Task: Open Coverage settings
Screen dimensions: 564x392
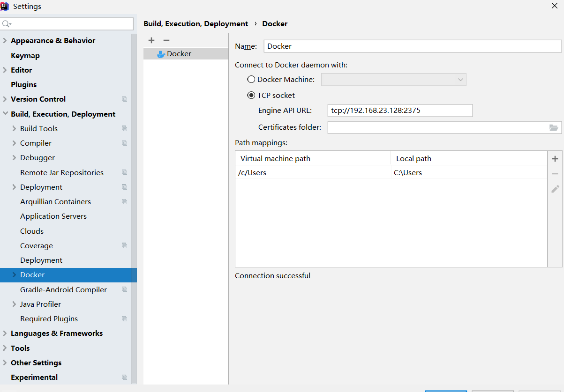Action: 37,245
